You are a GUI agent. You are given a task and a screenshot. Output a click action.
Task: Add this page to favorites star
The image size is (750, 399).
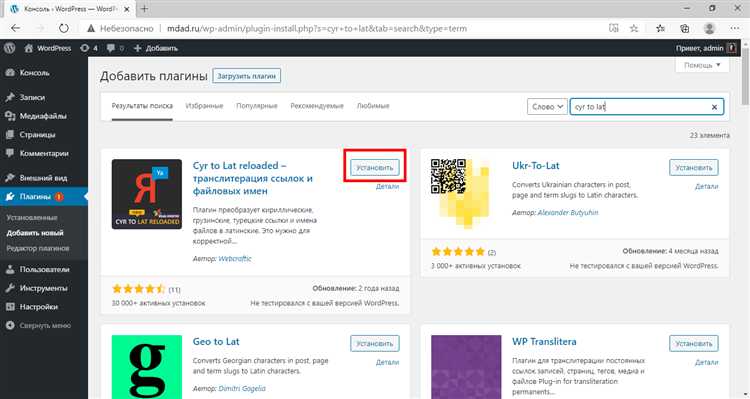[634, 28]
